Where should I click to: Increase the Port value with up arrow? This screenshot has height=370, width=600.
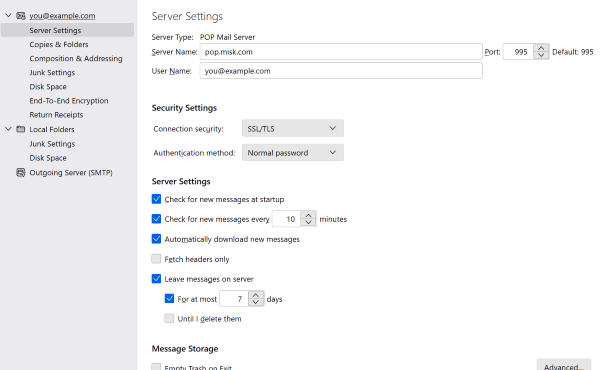[541, 48]
